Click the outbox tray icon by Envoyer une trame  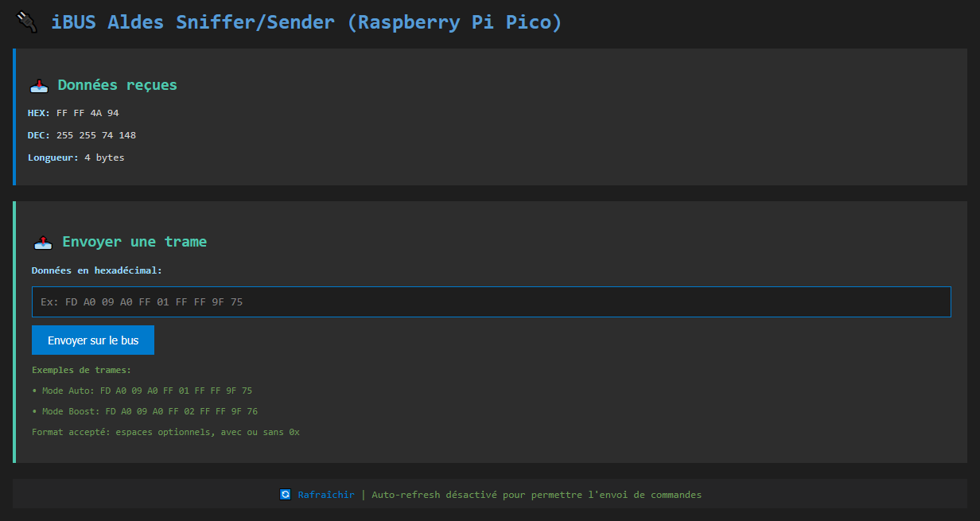43,242
